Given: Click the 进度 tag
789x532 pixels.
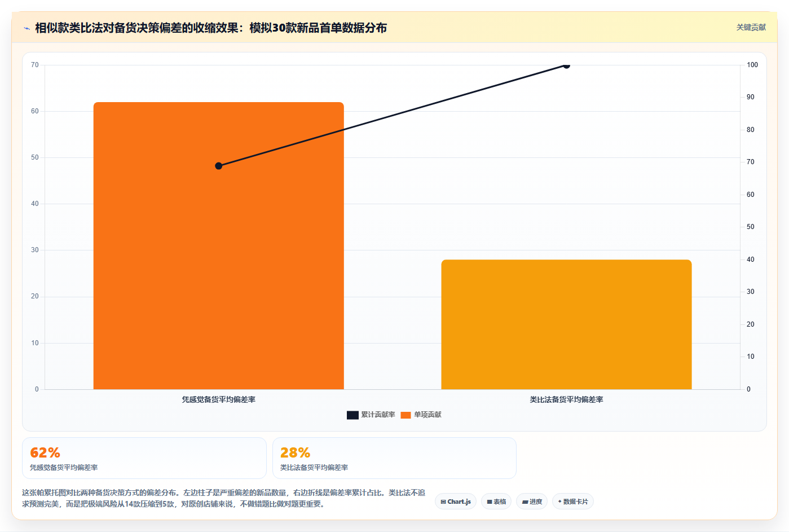Looking at the screenshot, I should click(532, 502).
